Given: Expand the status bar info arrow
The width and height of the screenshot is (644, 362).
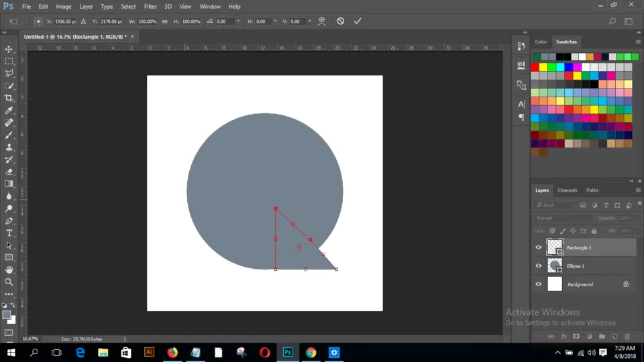Looking at the screenshot, I should tap(125, 339).
